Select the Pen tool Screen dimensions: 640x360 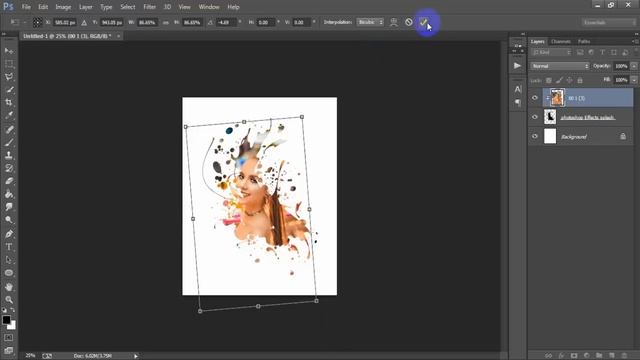[9, 234]
